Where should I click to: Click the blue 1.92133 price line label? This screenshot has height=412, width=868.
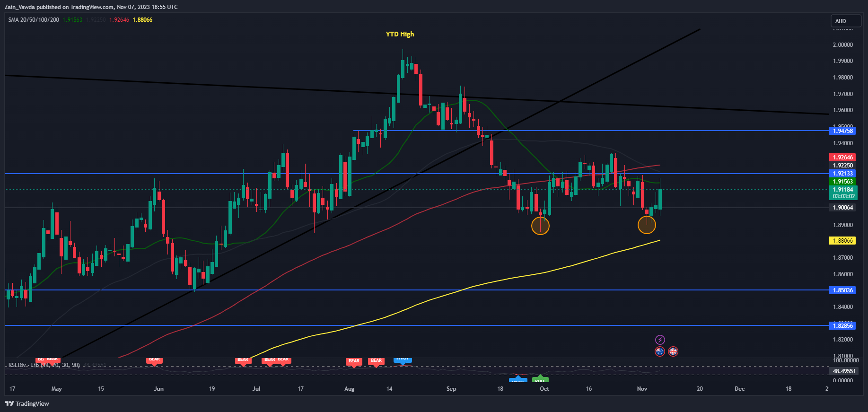coord(843,174)
